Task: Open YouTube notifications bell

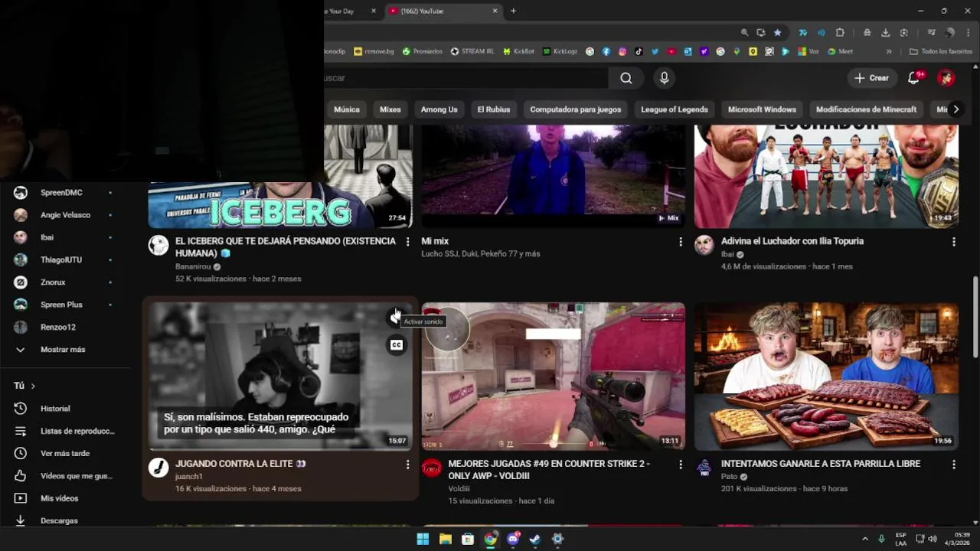Action: tap(914, 78)
